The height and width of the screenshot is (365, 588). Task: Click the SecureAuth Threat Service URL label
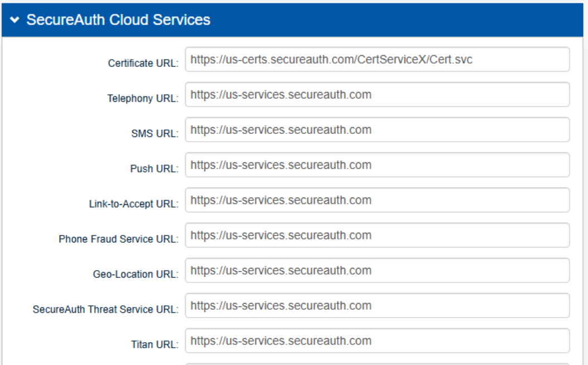(x=106, y=310)
